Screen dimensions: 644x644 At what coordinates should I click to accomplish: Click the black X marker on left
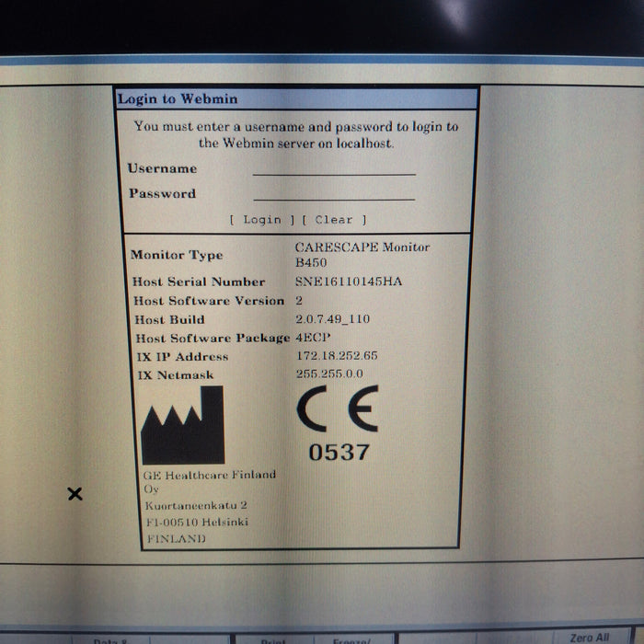[x=75, y=494]
